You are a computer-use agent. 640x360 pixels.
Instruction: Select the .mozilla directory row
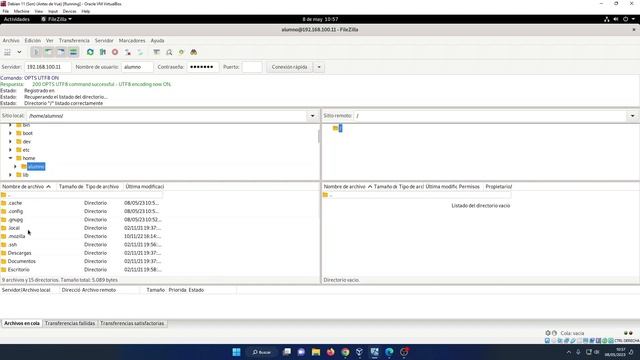point(82,236)
